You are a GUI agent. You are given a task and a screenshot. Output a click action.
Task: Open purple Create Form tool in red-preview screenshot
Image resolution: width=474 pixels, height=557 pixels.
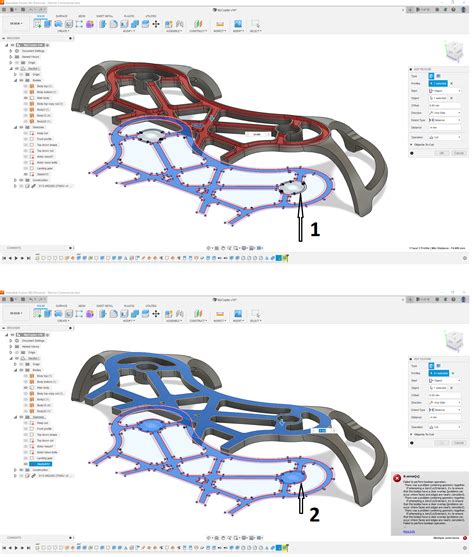pyautogui.click(x=90, y=24)
